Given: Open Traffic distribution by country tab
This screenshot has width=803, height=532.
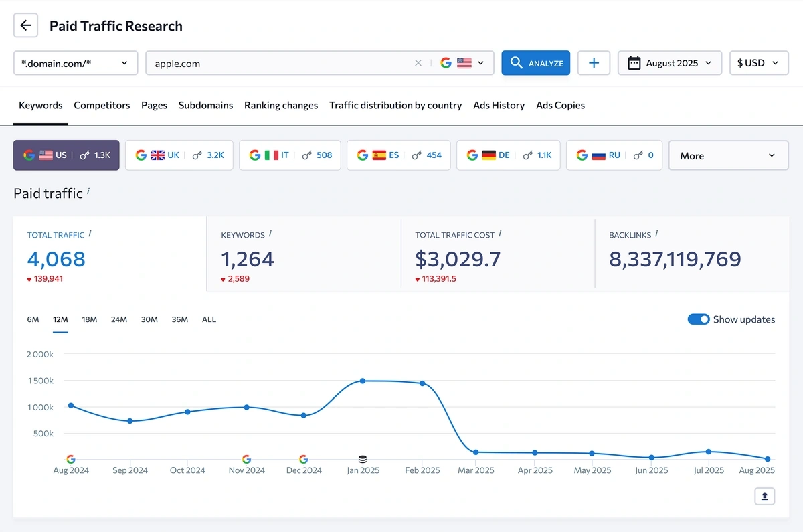Looking at the screenshot, I should coord(395,105).
